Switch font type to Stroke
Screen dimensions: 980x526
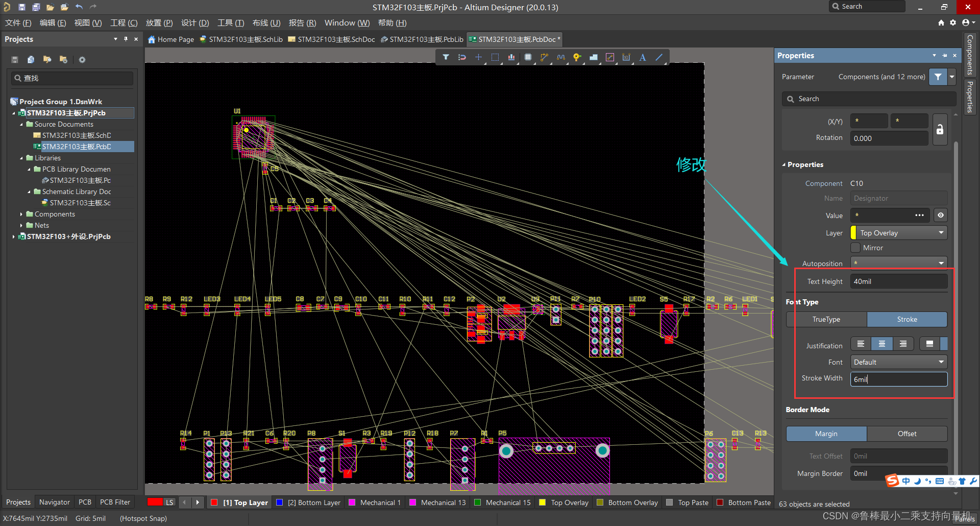907,319
